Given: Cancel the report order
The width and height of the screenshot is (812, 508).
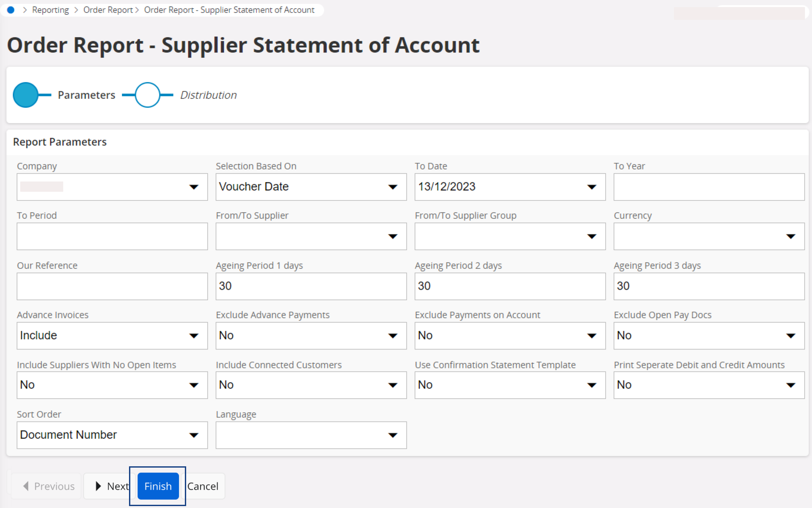Looking at the screenshot, I should coord(203,486).
